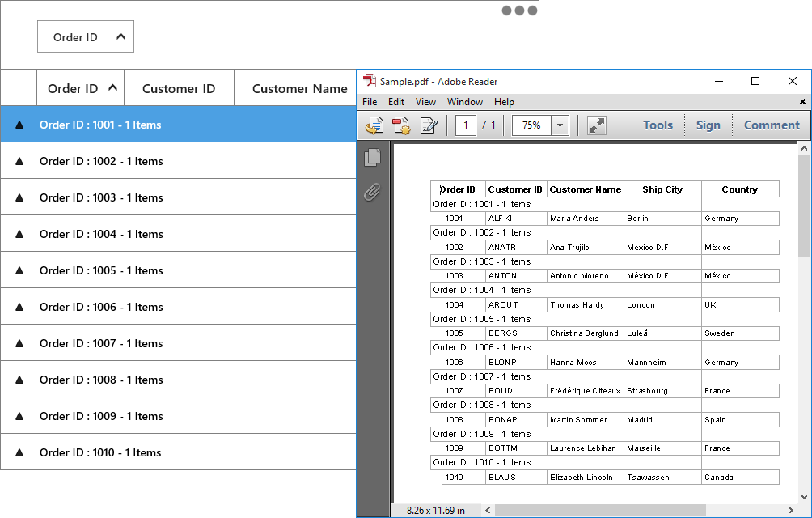The height and width of the screenshot is (518, 812).
Task: Open the Comment pane
Action: click(772, 125)
